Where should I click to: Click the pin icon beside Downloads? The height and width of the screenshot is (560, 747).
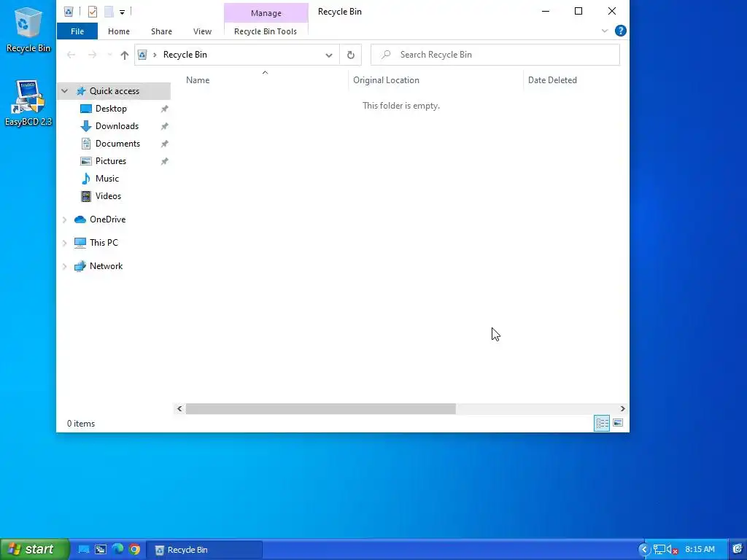pos(164,127)
